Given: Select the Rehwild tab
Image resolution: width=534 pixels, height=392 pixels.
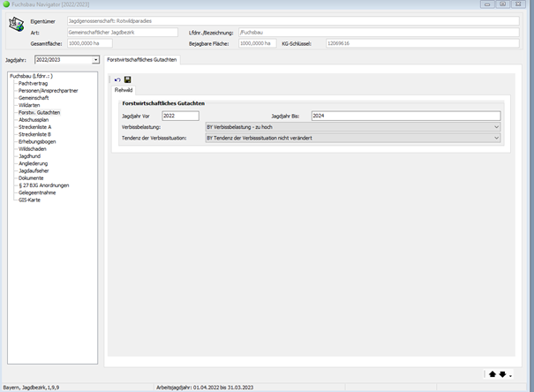Looking at the screenshot, I should tap(124, 90).
